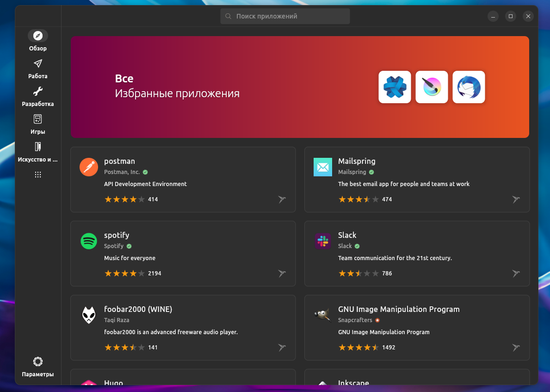This screenshot has height=392, width=550.
Task: Open Параметры settings icon
Action: pyautogui.click(x=38, y=361)
